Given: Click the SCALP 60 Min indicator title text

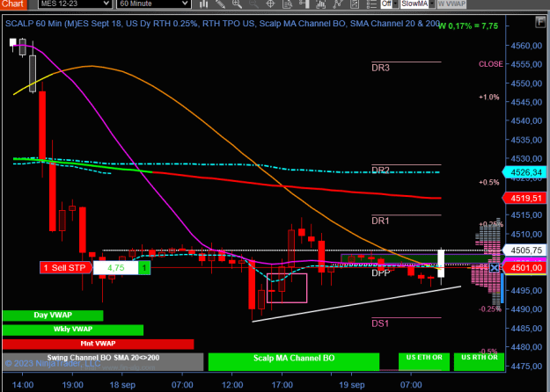Looking at the screenshot, I should tap(223, 24).
